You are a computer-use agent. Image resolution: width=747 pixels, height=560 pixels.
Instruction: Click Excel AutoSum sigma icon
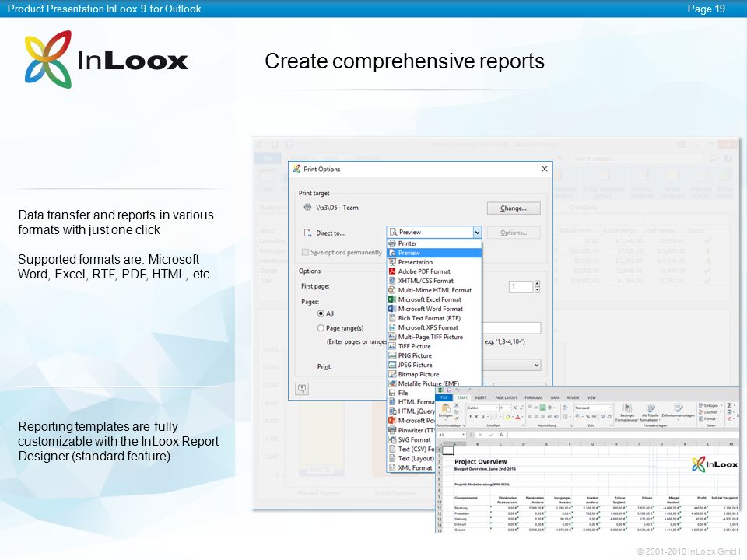729,405
